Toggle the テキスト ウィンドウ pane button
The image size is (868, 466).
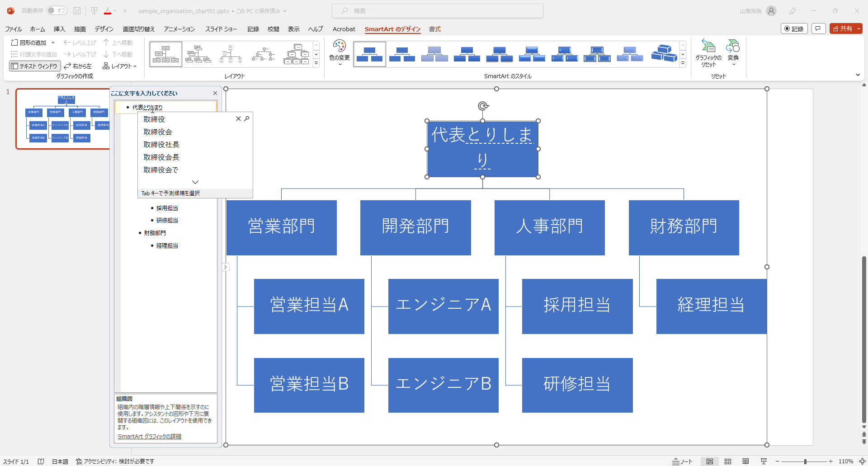tap(35, 66)
